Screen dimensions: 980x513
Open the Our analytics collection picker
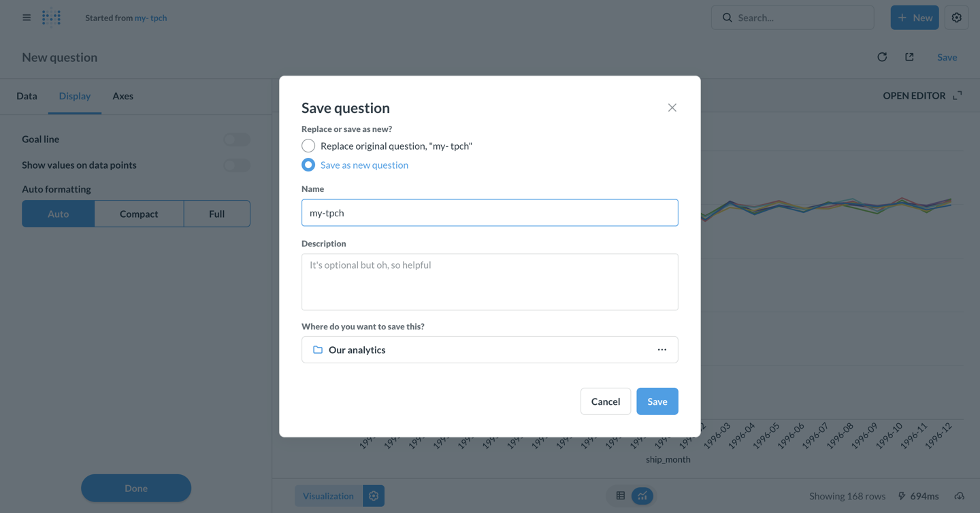click(489, 350)
